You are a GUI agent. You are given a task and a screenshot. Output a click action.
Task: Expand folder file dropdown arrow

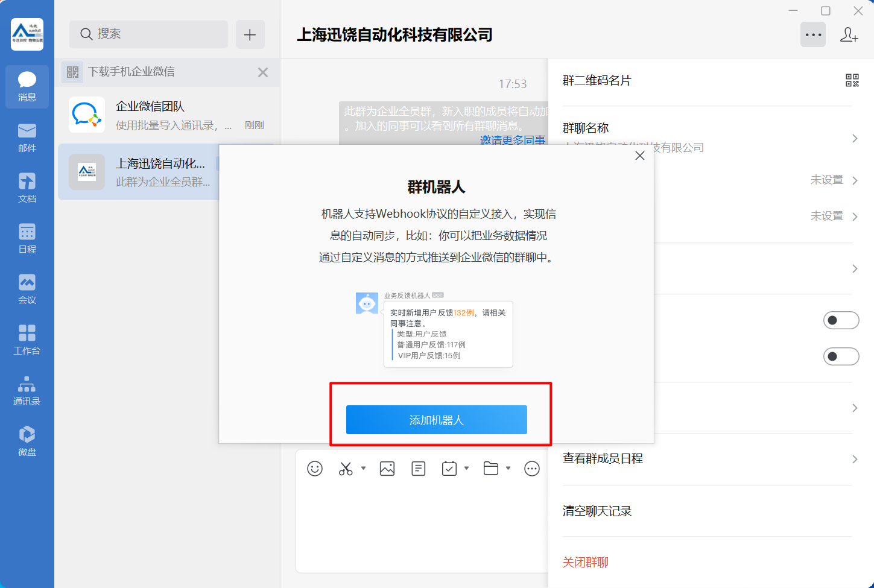pyautogui.click(x=508, y=468)
